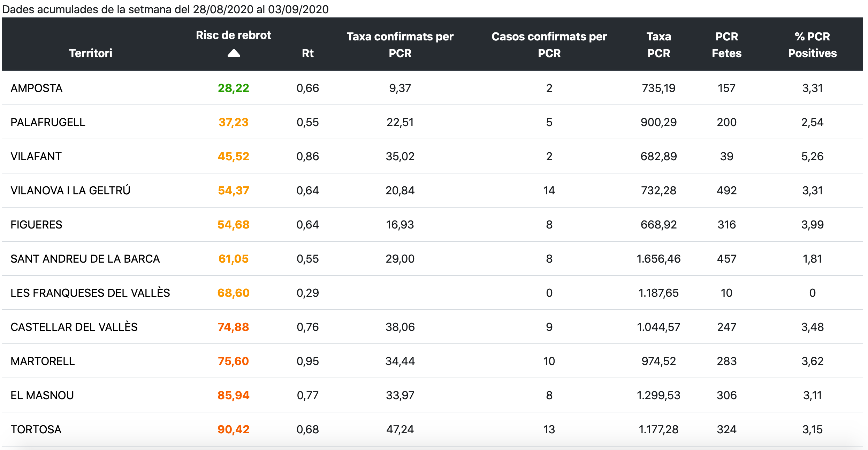
Task: Select the FIGUERES row
Action: (36, 225)
